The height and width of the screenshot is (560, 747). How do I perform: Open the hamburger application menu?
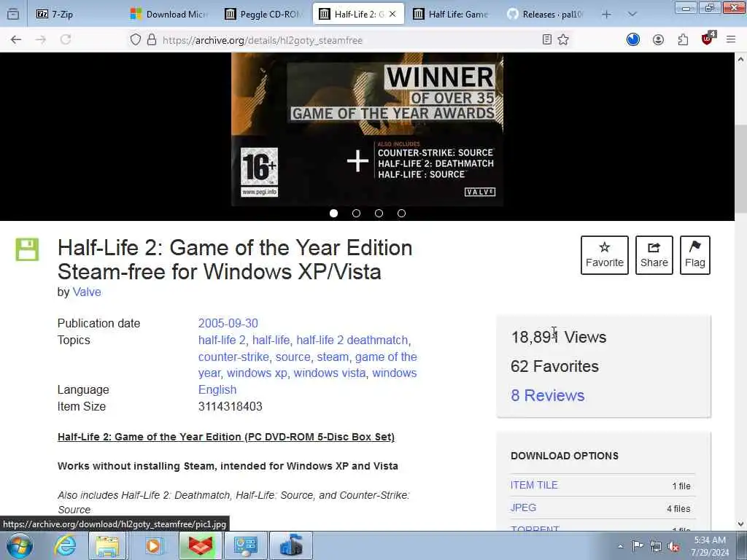(x=731, y=40)
